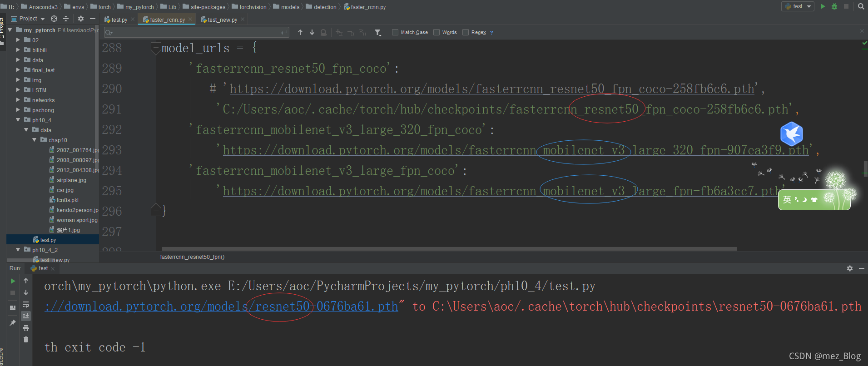Click the Find All Usages icon in search bar
The width and height of the screenshot is (868, 366).
click(323, 32)
